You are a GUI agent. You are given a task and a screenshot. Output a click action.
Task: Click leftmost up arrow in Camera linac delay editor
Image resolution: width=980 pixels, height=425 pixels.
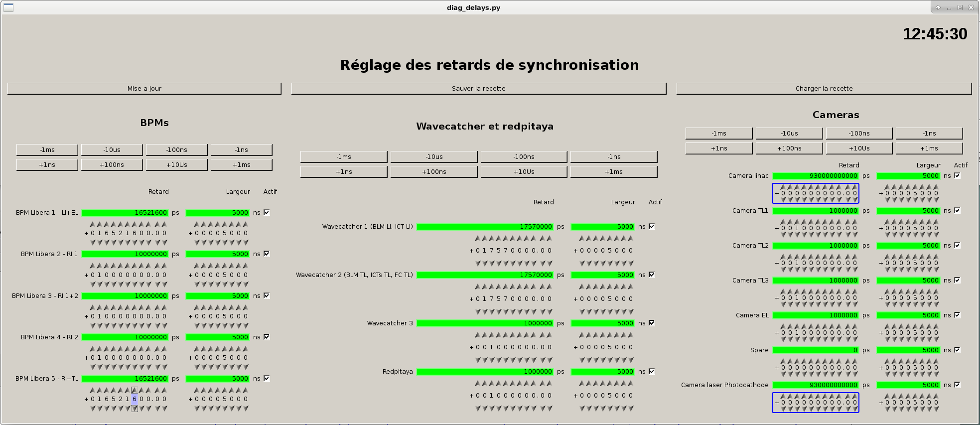click(x=783, y=187)
